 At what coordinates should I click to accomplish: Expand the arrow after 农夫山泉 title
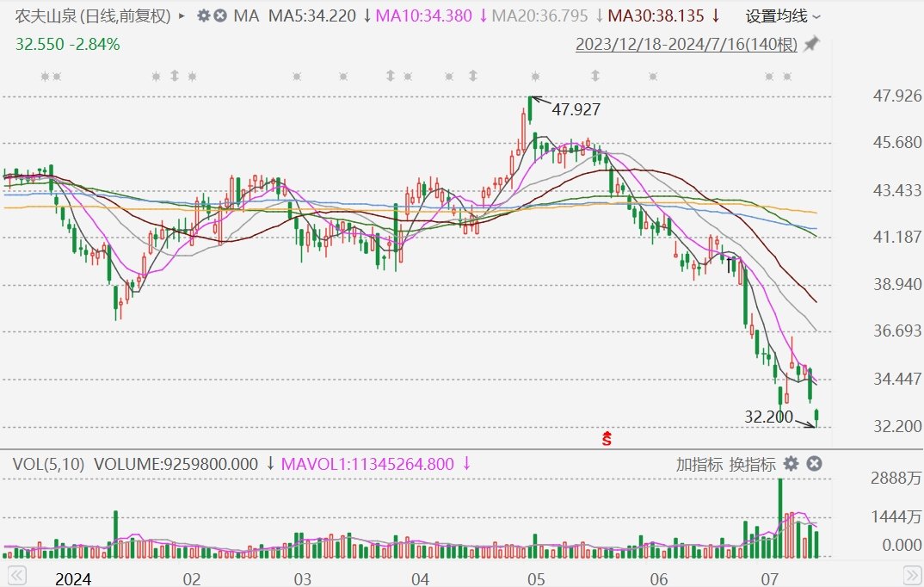[182, 15]
